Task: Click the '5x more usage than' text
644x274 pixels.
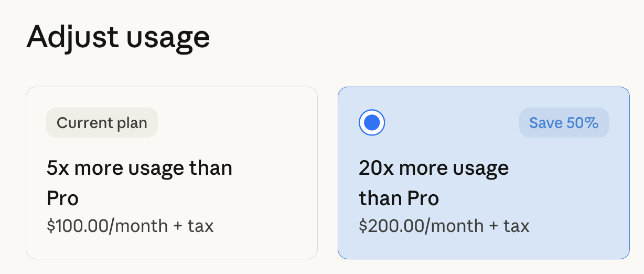Action: click(x=139, y=168)
